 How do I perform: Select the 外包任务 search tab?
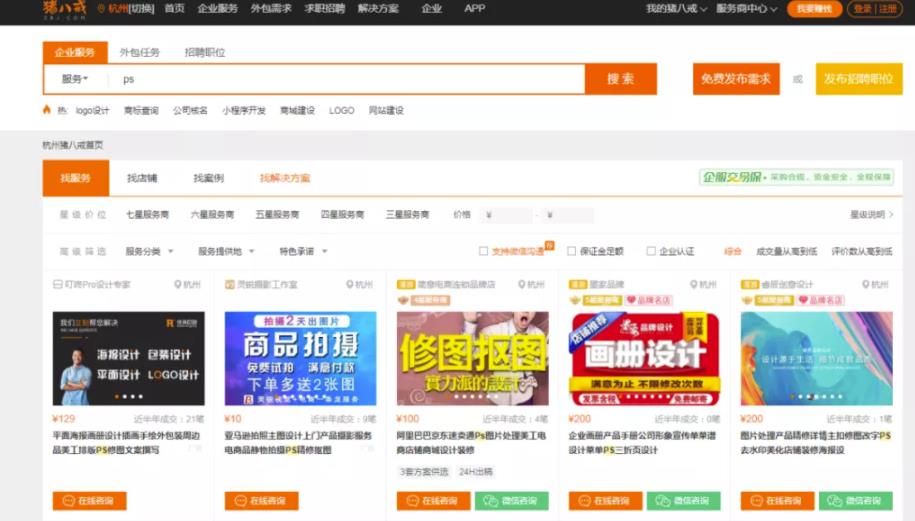(139, 52)
